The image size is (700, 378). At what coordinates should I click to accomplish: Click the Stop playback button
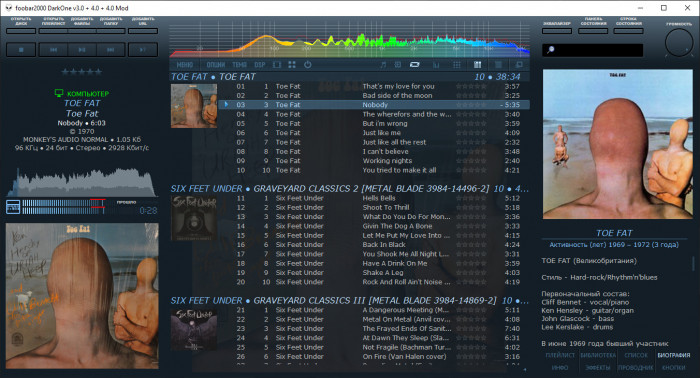coord(21,50)
